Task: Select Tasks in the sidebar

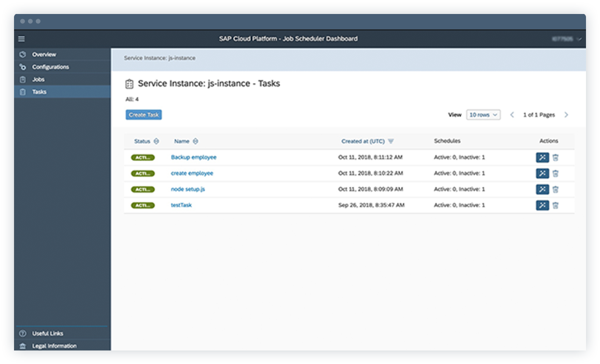Action: 63,92
